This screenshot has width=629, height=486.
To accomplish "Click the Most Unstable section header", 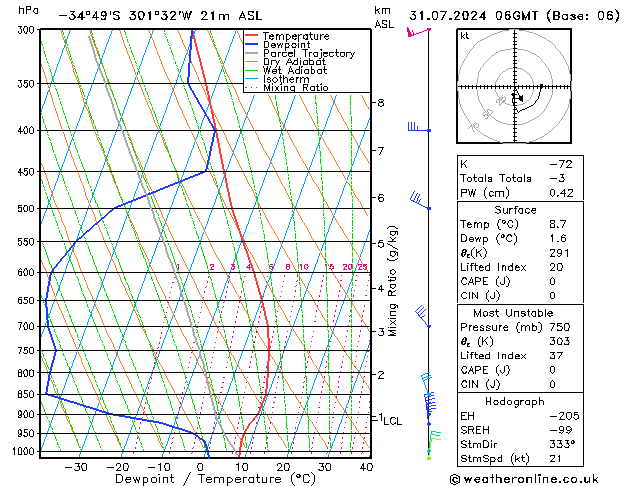I will 513,313.
